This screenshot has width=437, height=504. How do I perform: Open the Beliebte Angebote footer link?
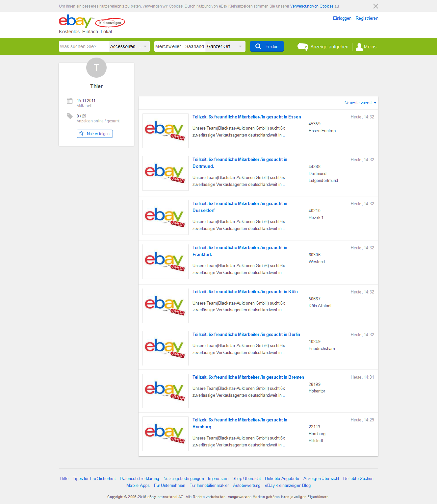(282, 478)
